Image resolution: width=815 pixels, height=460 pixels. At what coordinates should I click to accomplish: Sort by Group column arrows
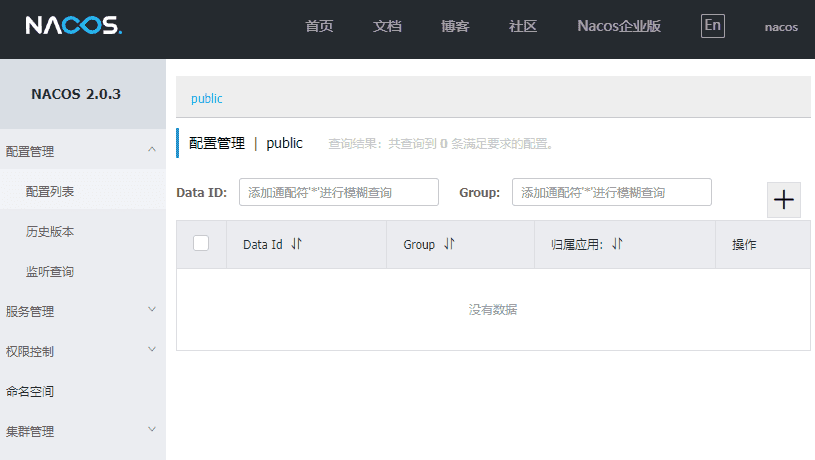pos(449,244)
